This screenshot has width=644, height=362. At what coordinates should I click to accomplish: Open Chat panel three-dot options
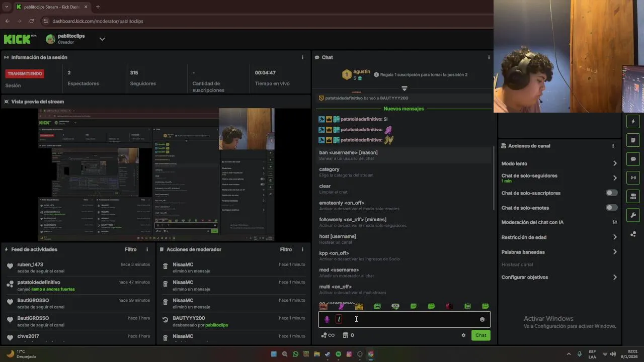(x=489, y=57)
